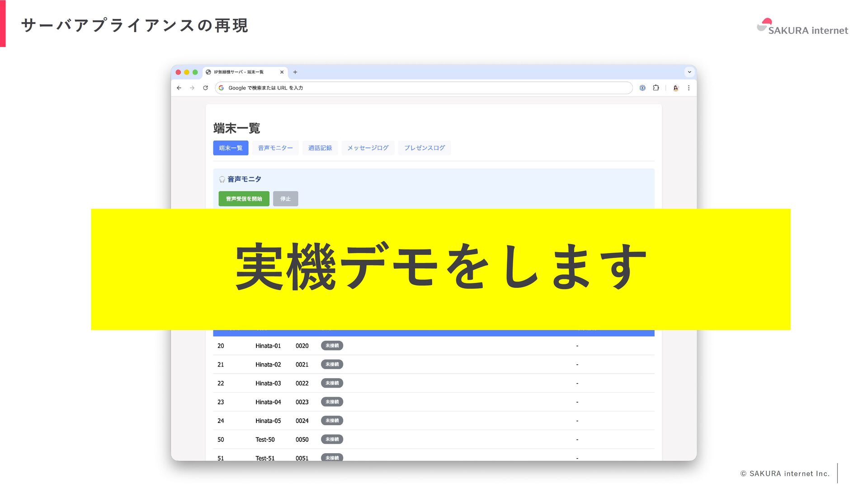Image resolution: width=868 pixels, height=488 pixels.
Task: Switch to the 音声モニター tab
Action: tap(275, 148)
